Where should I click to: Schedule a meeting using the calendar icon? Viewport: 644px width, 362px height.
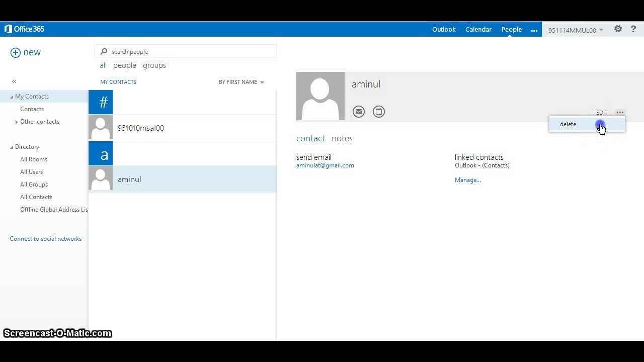click(x=379, y=112)
